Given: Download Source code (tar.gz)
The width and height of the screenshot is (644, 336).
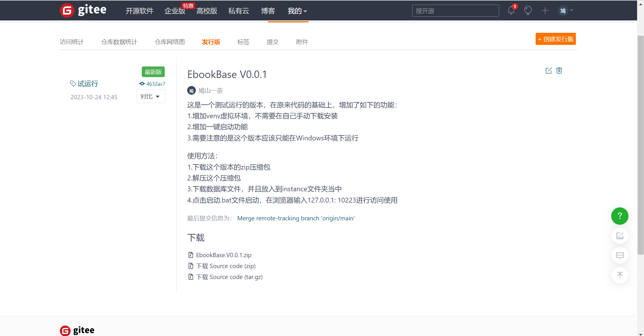Looking at the screenshot, I should click(229, 277).
